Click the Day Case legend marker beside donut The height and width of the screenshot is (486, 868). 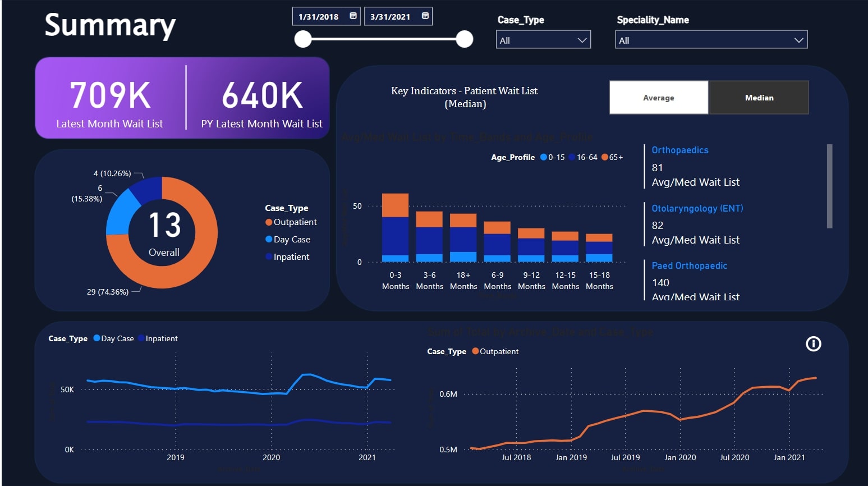pyautogui.click(x=269, y=240)
